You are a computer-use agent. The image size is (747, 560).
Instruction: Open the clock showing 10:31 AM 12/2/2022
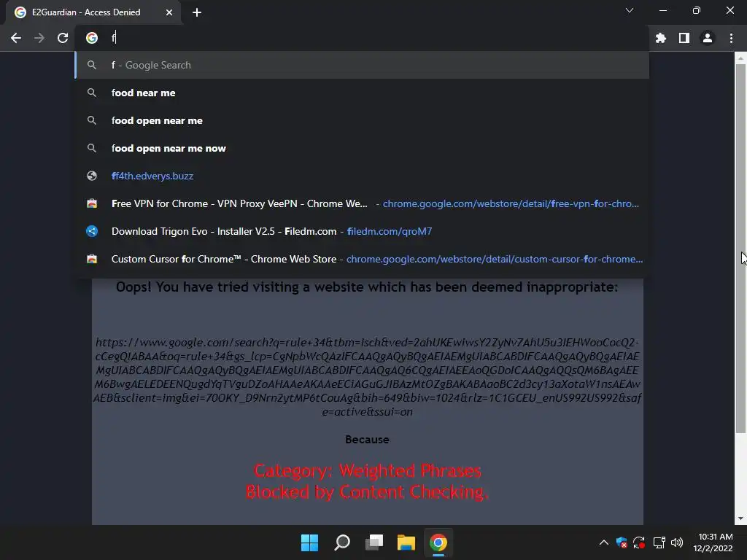click(x=713, y=542)
